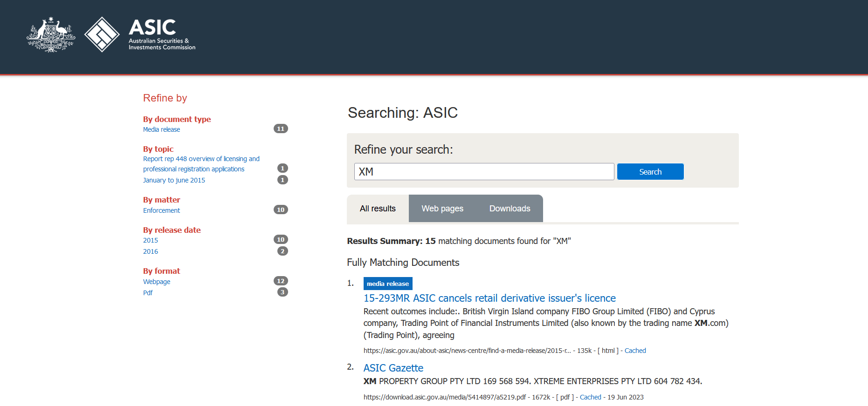Viewport: 868px width, 406px height.
Task: Click the media release tag on result 1
Action: (x=388, y=284)
